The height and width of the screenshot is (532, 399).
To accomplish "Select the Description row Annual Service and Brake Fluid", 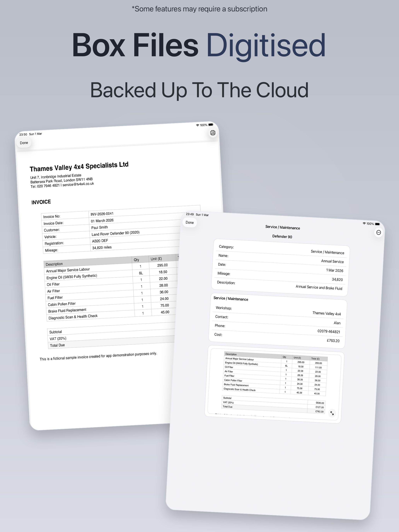I will pos(280,285).
